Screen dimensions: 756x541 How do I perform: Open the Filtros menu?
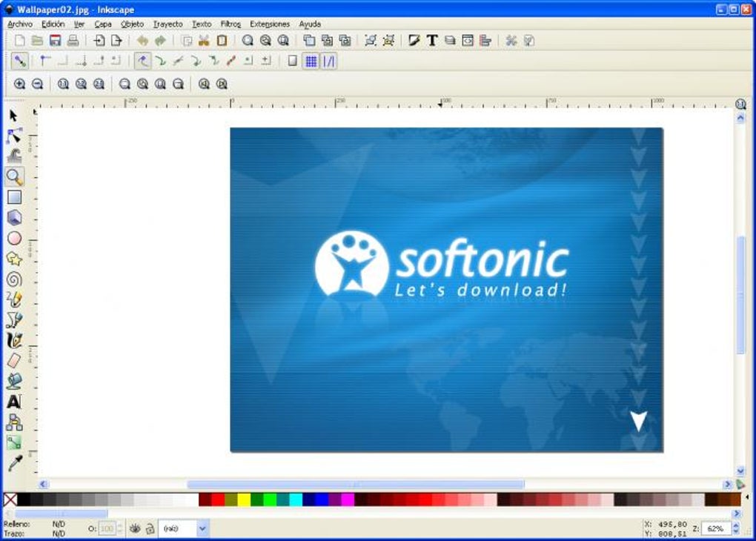[231, 24]
